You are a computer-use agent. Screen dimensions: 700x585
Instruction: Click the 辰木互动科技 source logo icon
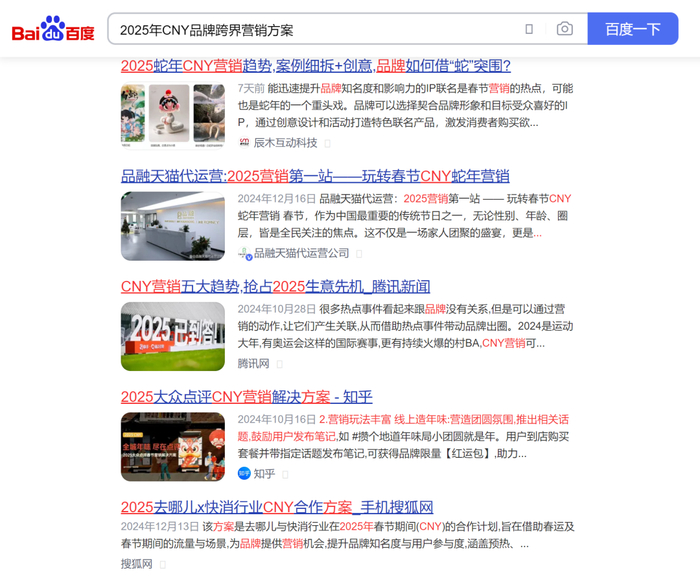(x=244, y=142)
